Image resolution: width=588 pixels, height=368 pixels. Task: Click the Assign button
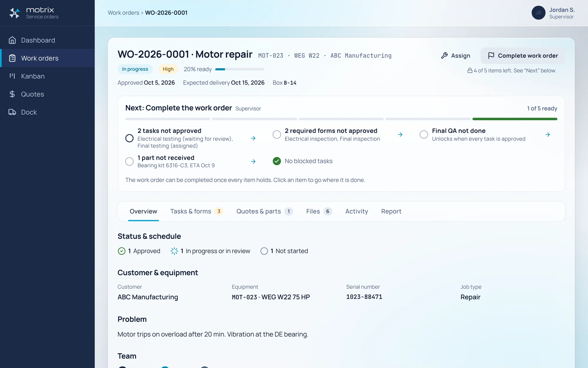[456, 56]
